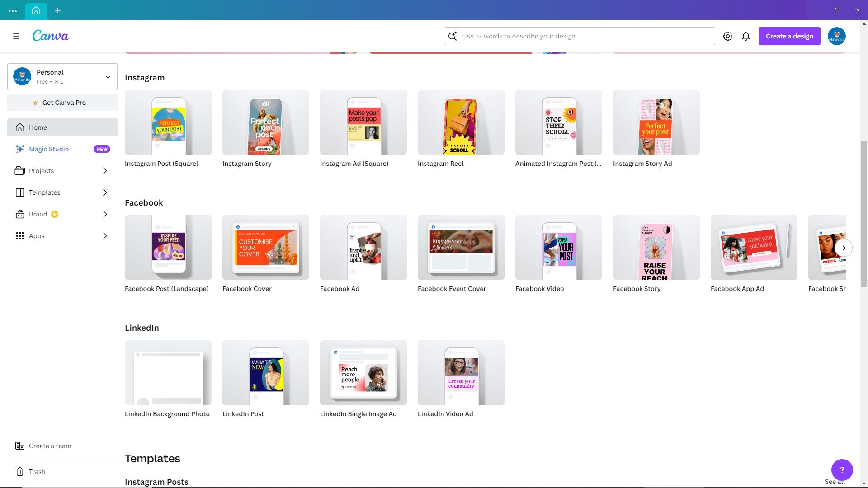Select the Instagram Reel template thumbnail
The height and width of the screenshot is (488, 868).
click(461, 122)
